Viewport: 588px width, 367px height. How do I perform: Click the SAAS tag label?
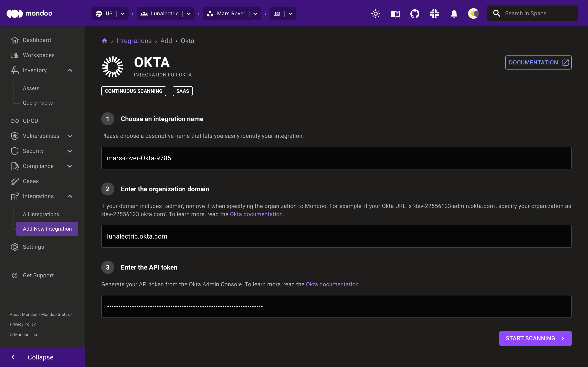pos(183,91)
